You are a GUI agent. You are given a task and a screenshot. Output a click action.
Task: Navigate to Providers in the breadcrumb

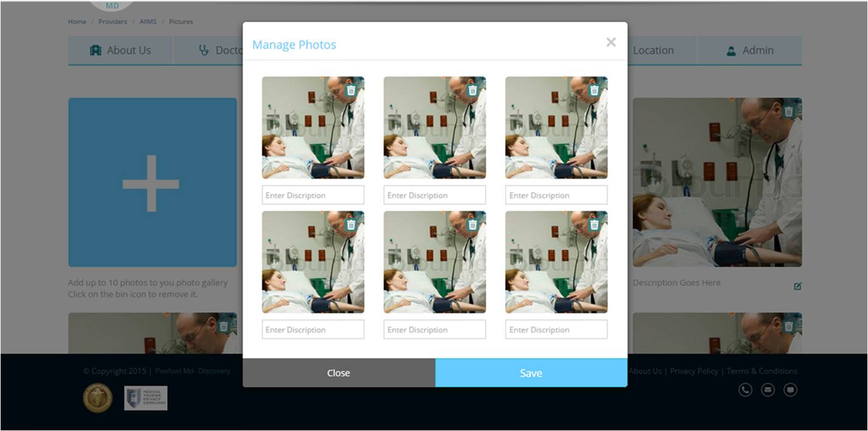113,21
